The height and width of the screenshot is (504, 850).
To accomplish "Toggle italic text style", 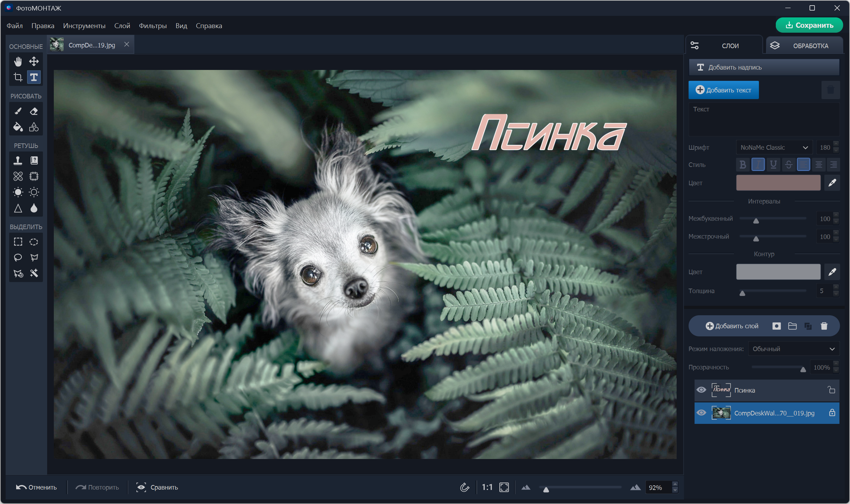I will point(758,164).
